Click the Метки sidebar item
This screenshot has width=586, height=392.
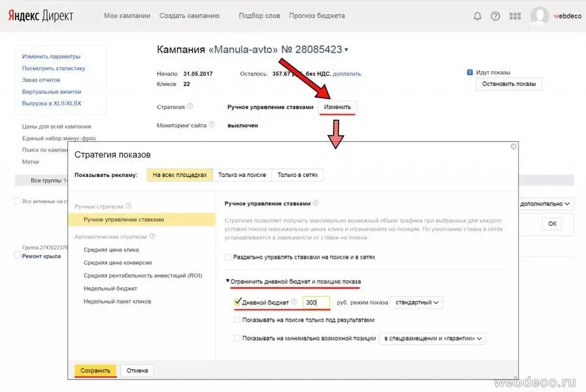[x=30, y=161]
